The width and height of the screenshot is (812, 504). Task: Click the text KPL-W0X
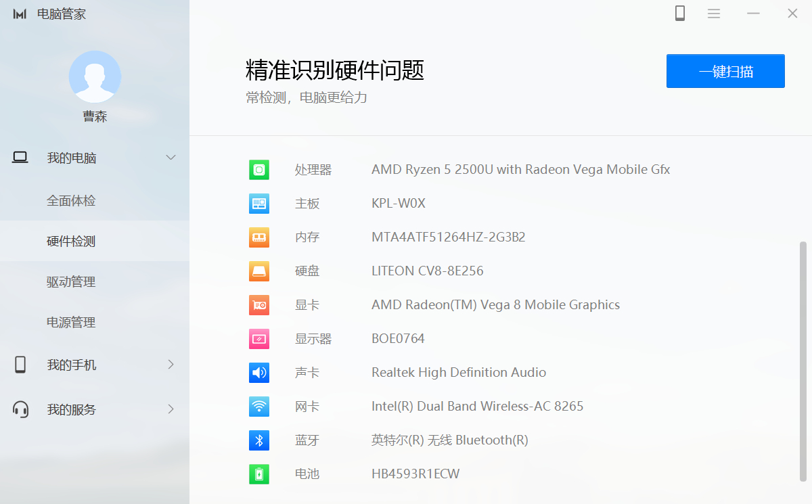coord(399,204)
